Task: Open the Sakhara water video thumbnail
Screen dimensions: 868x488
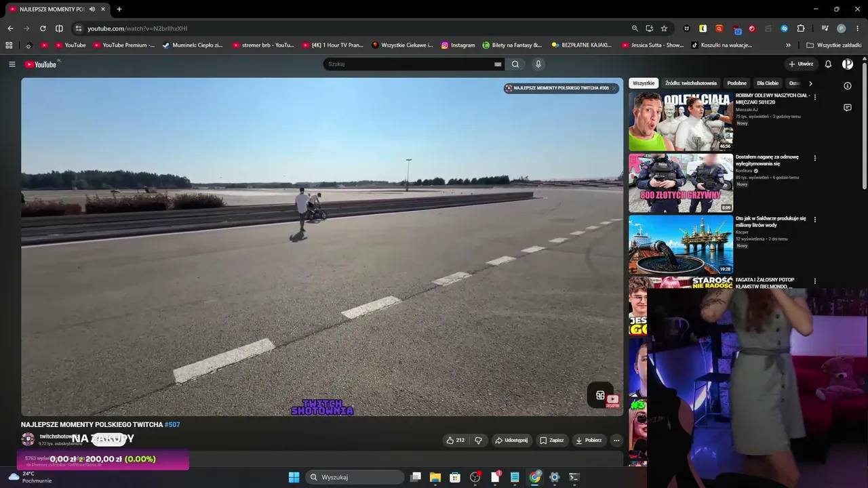Action: pyautogui.click(x=681, y=245)
